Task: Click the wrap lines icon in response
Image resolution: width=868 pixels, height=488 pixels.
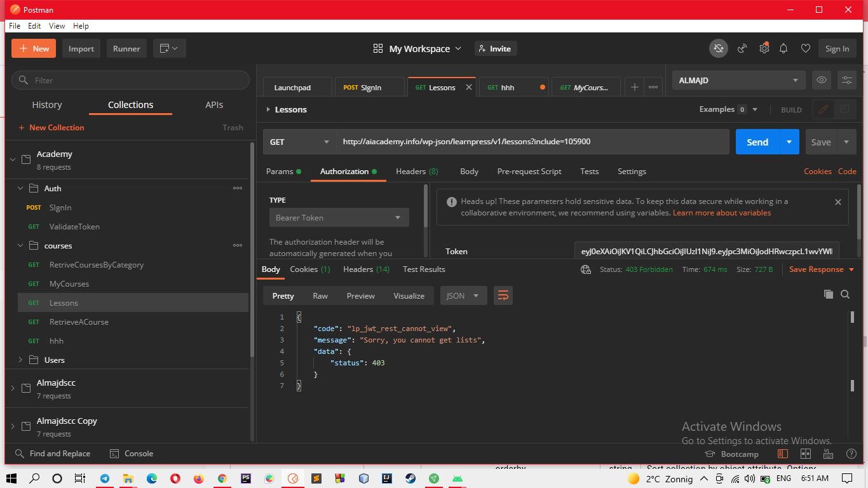Action: coord(503,295)
